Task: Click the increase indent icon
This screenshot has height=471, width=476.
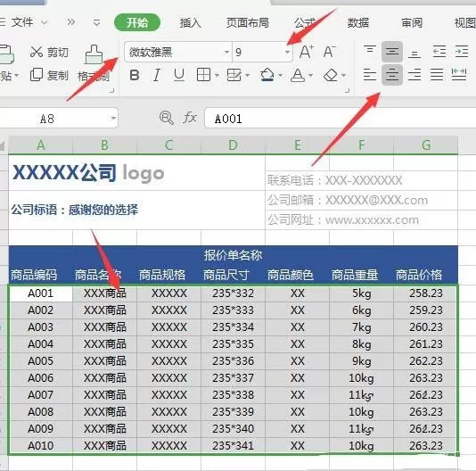Action: pos(462,52)
